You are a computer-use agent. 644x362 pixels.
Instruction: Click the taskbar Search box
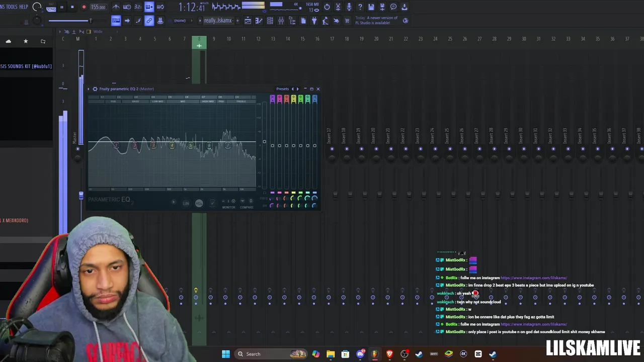(271, 354)
